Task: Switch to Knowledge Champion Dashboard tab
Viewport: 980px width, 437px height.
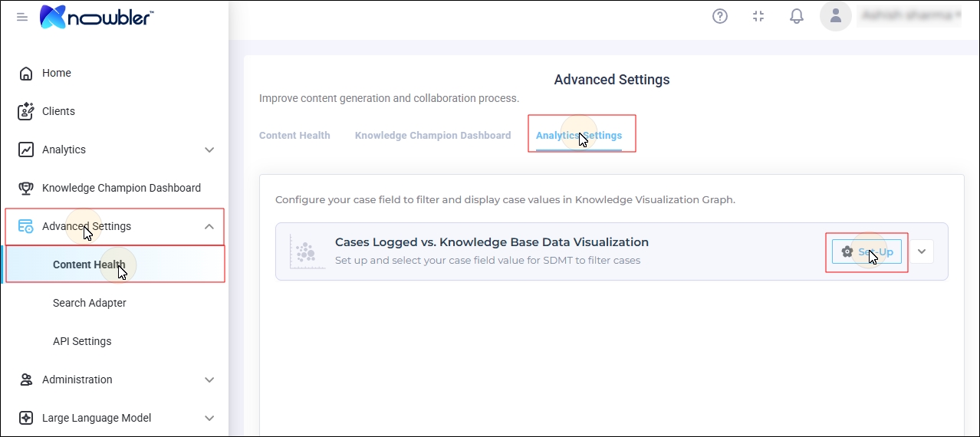Action: point(432,136)
